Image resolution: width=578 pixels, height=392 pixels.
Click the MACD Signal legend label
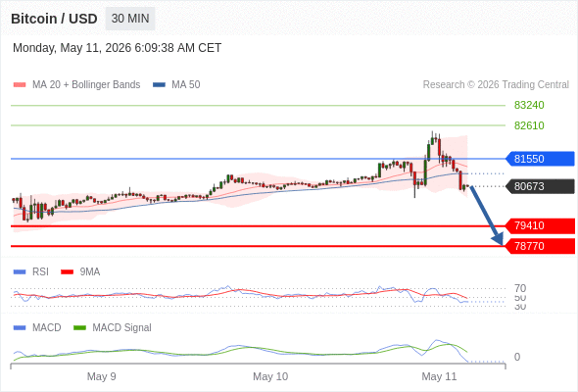point(122,328)
